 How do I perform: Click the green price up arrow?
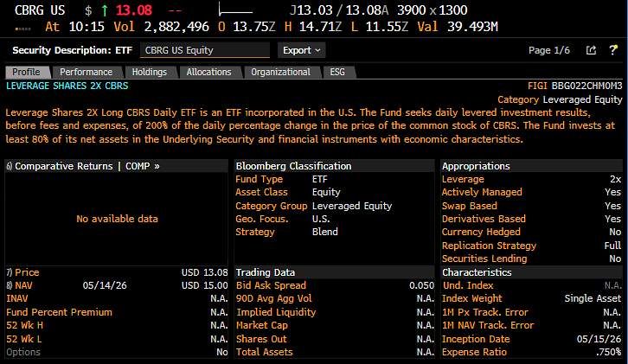[105, 10]
